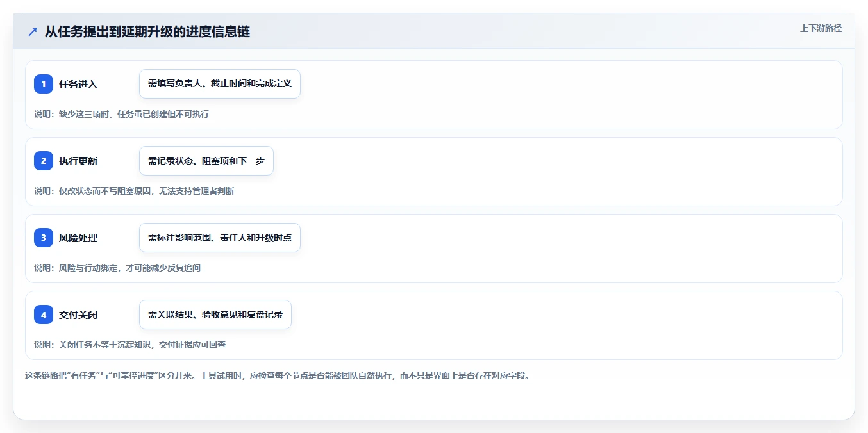Click the footer paragraph starting 这条链路把

[x=278, y=375]
